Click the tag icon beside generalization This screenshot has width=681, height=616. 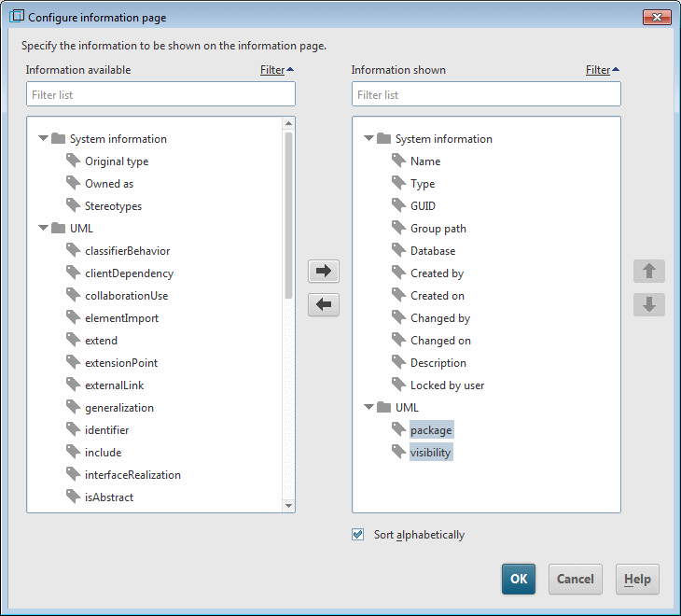(74, 407)
